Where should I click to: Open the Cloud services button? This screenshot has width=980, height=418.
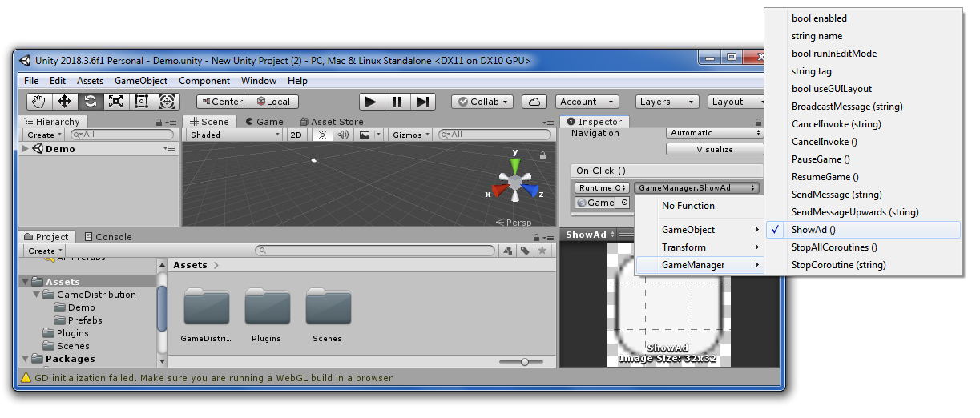[x=534, y=102]
